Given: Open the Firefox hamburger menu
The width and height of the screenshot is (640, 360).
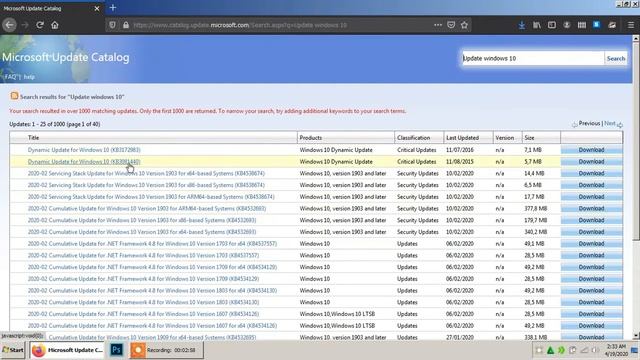Looking at the screenshot, I should click(x=631, y=25).
